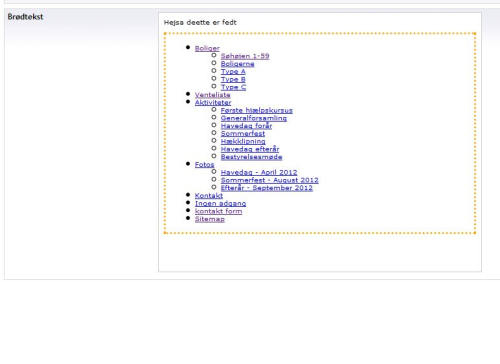
Task: Open the Boligerne sub-link
Action: click(x=237, y=64)
